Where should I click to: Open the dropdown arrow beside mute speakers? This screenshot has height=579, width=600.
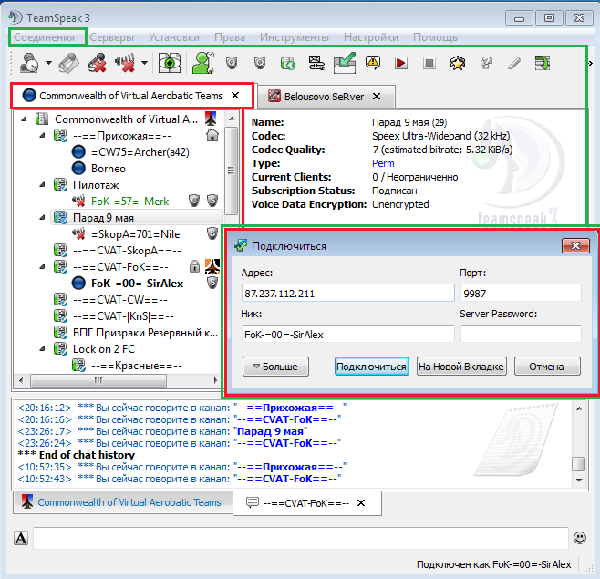click(x=144, y=62)
